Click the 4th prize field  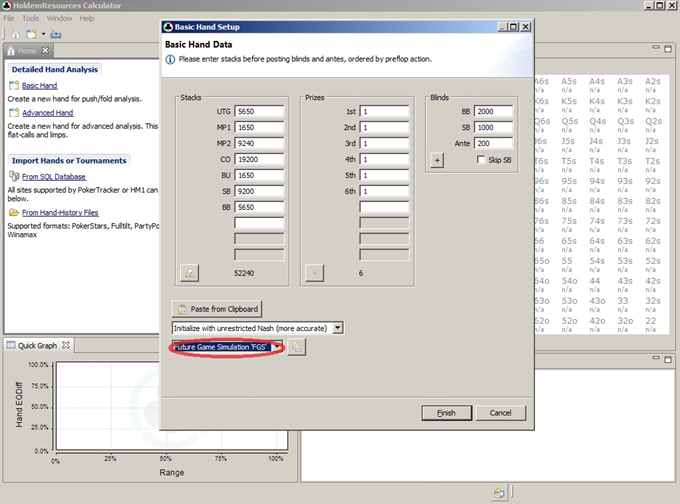pyautogui.click(x=384, y=159)
